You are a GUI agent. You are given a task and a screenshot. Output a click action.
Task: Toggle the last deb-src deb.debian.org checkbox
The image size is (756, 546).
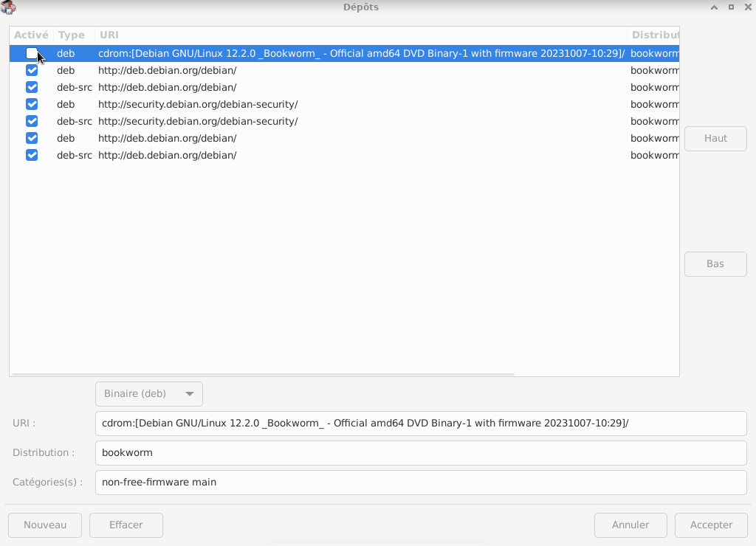[32, 155]
